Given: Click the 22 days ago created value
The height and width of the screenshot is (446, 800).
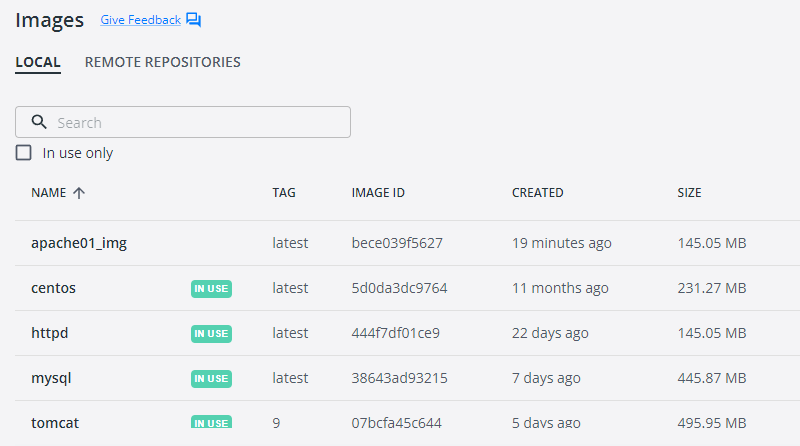Looking at the screenshot, I should (x=550, y=333).
